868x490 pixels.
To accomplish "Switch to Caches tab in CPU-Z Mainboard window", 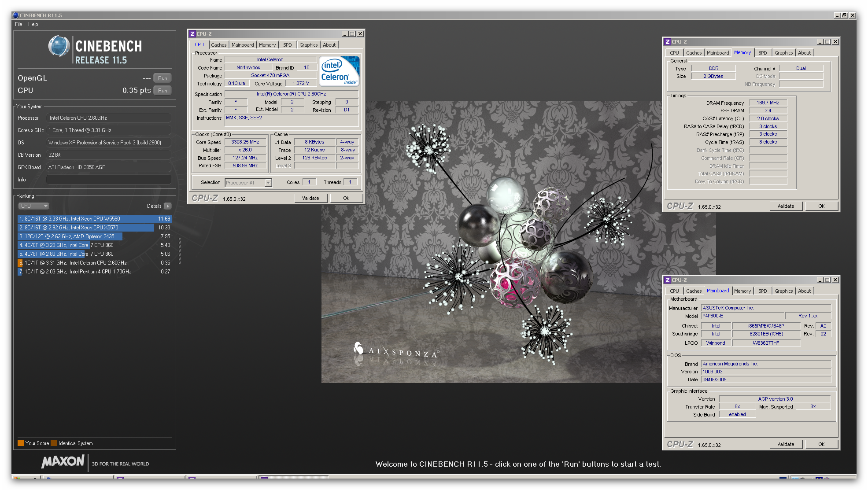I will (x=694, y=291).
